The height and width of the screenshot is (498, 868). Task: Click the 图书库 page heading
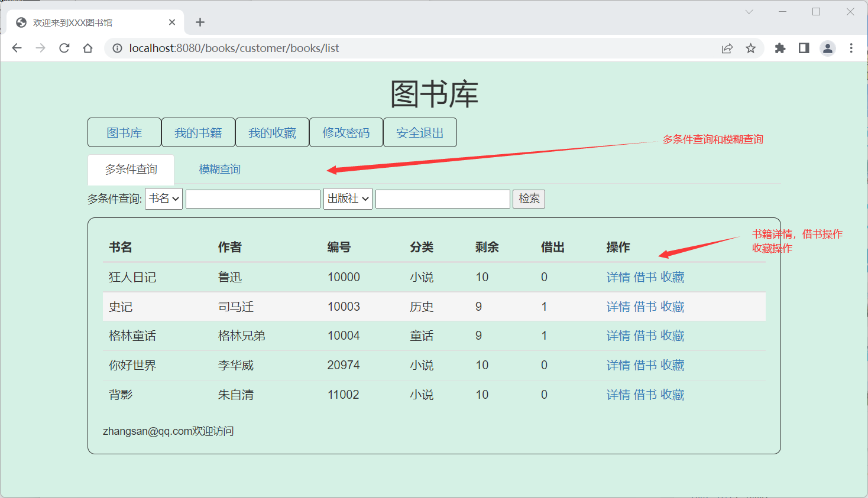pos(435,95)
